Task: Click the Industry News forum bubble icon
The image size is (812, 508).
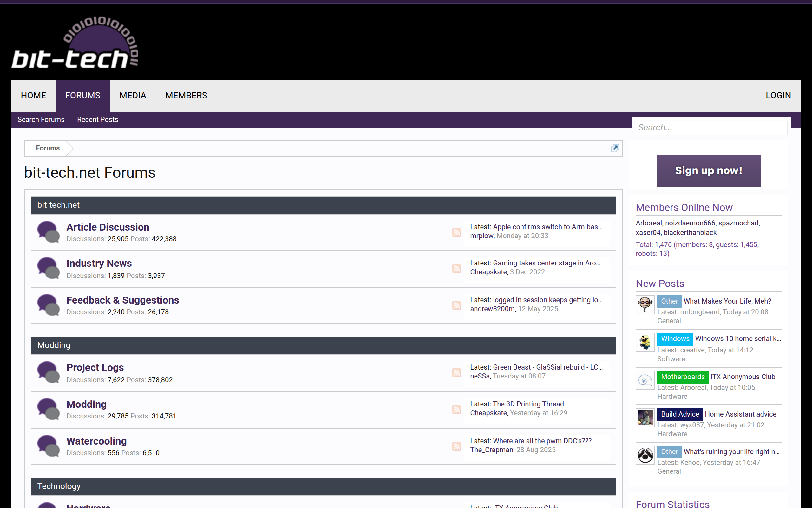Action: point(48,268)
